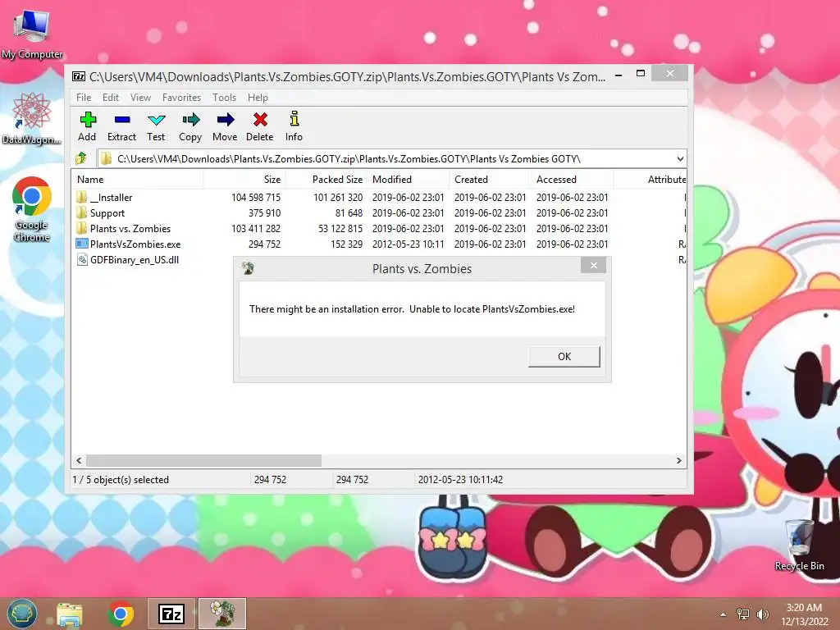840x630 pixels.
Task: Click the network tray icon
Action: pyautogui.click(x=743, y=614)
